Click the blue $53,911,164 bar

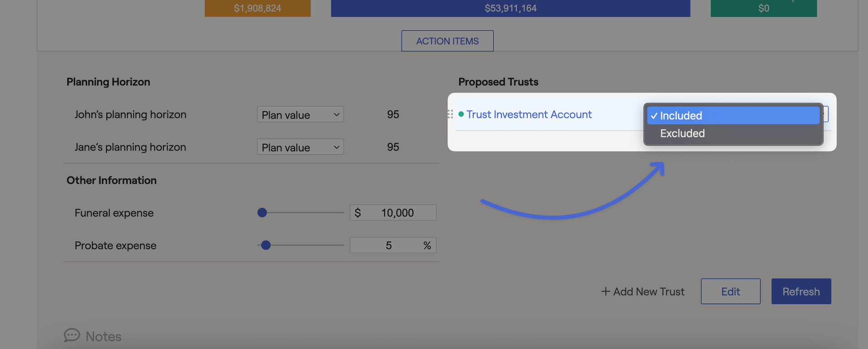click(x=510, y=8)
